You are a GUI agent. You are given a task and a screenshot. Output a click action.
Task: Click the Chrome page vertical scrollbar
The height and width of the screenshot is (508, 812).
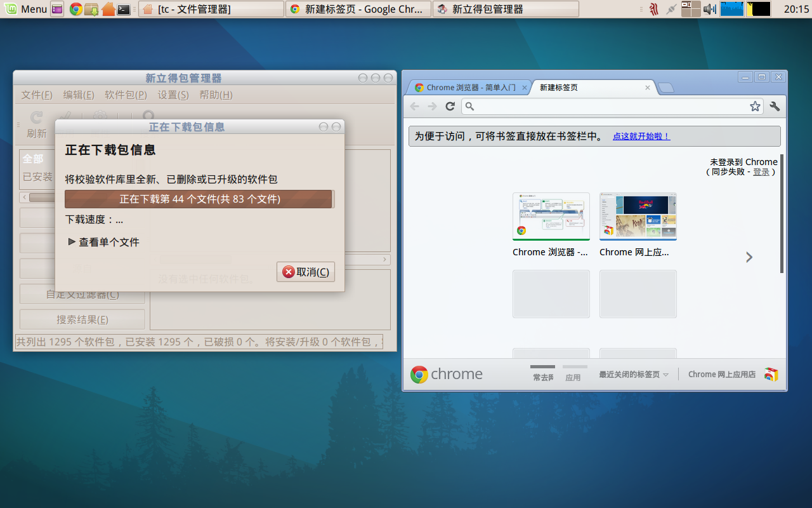782,213
